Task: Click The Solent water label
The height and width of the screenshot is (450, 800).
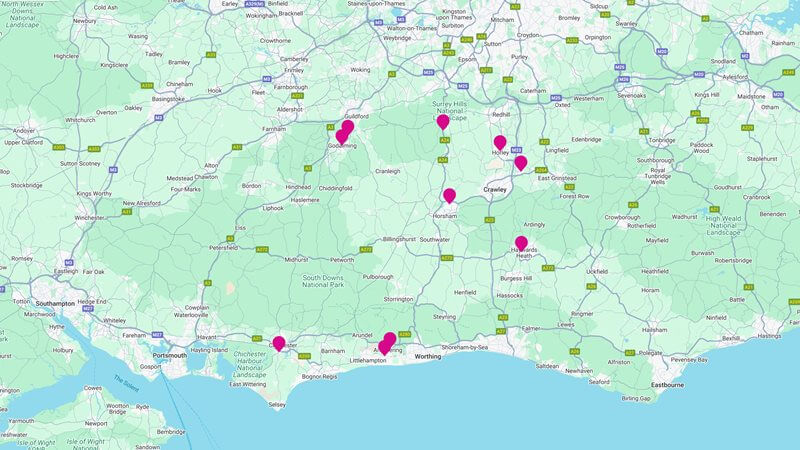Action: click(x=126, y=383)
